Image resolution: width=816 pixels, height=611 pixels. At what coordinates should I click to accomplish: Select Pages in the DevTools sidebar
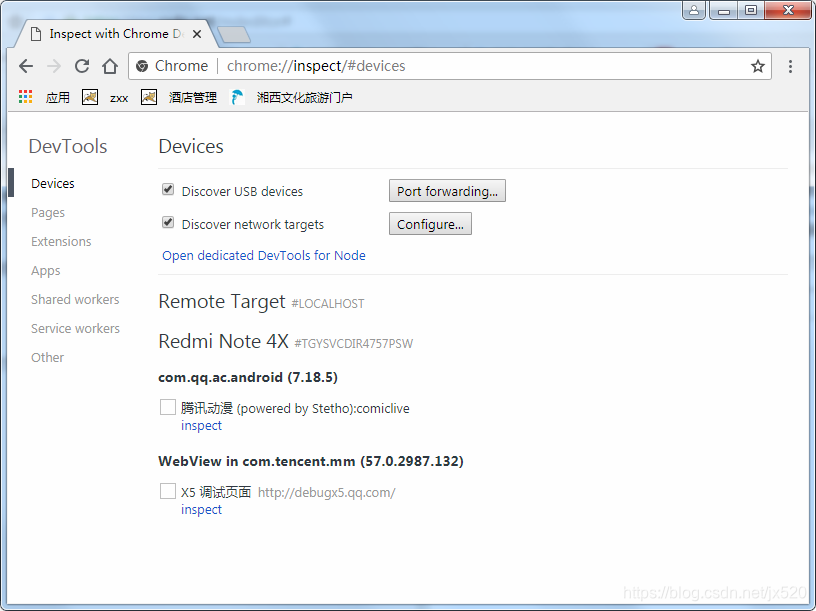(48, 213)
